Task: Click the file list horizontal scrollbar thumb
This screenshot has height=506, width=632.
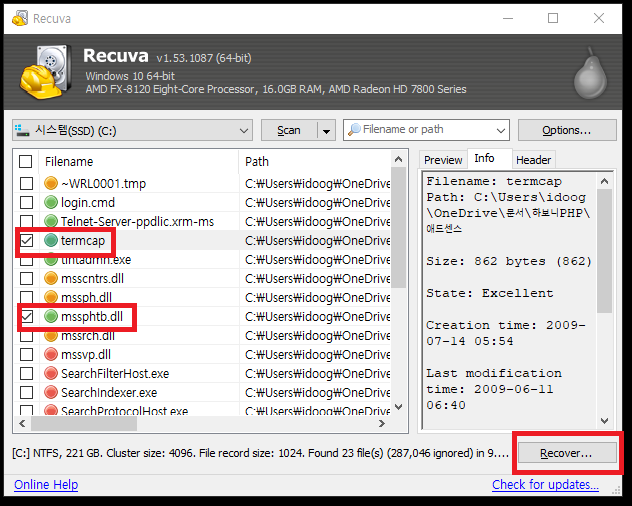Action: tap(84, 424)
